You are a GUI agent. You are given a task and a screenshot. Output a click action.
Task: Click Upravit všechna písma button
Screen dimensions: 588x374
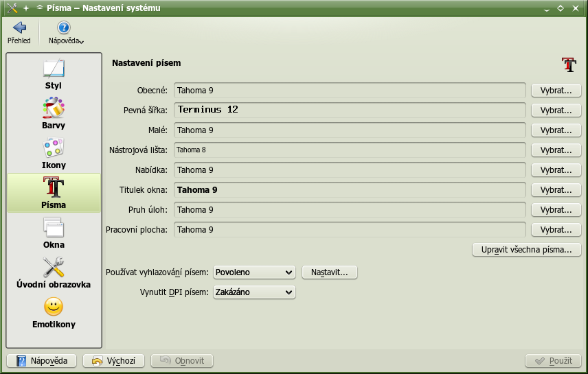(x=526, y=250)
